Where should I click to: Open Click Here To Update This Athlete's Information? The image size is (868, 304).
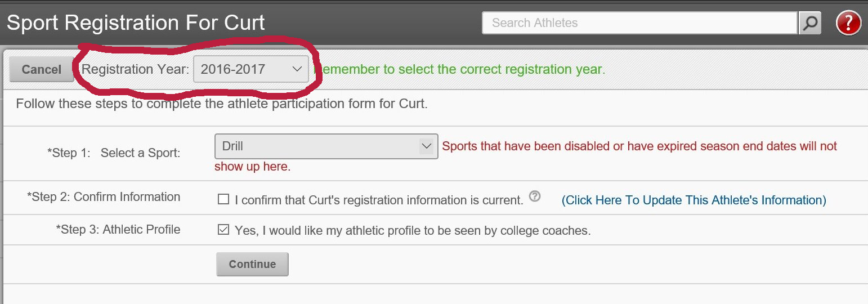pyautogui.click(x=693, y=200)
